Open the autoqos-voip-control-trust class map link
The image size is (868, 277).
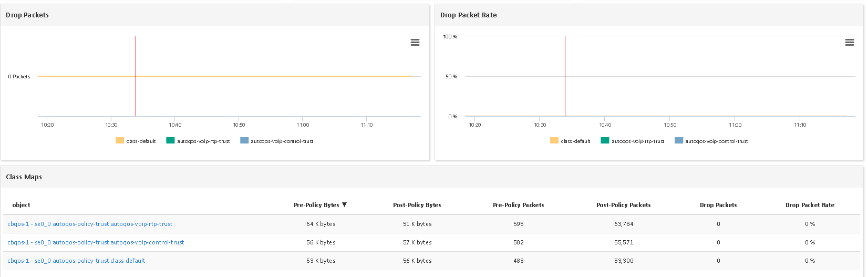click(96, 242)
